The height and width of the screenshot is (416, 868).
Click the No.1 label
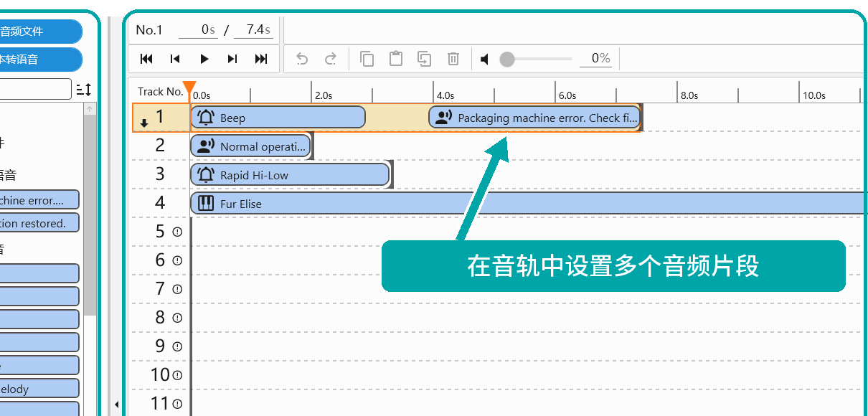pyautogui.click(x=149, y=30)
